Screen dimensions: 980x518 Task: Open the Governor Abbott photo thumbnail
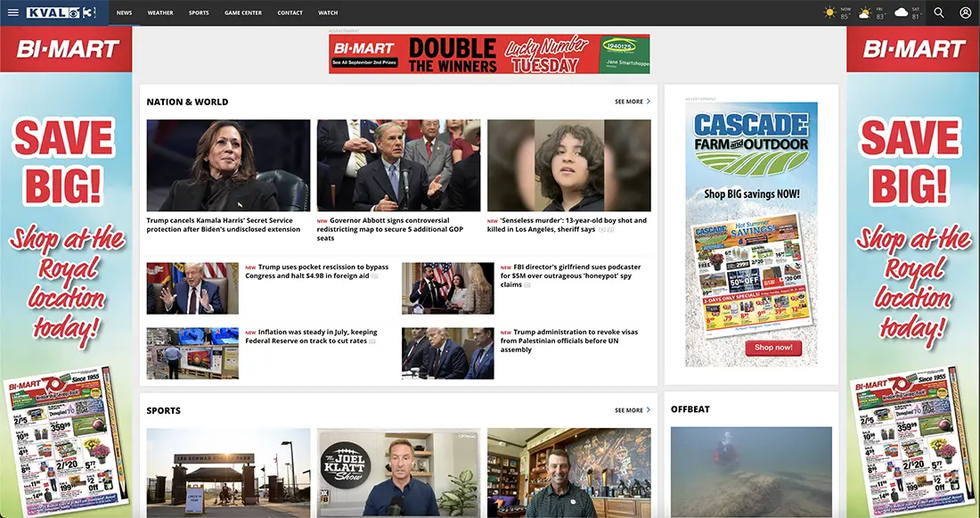pos(399,165)
